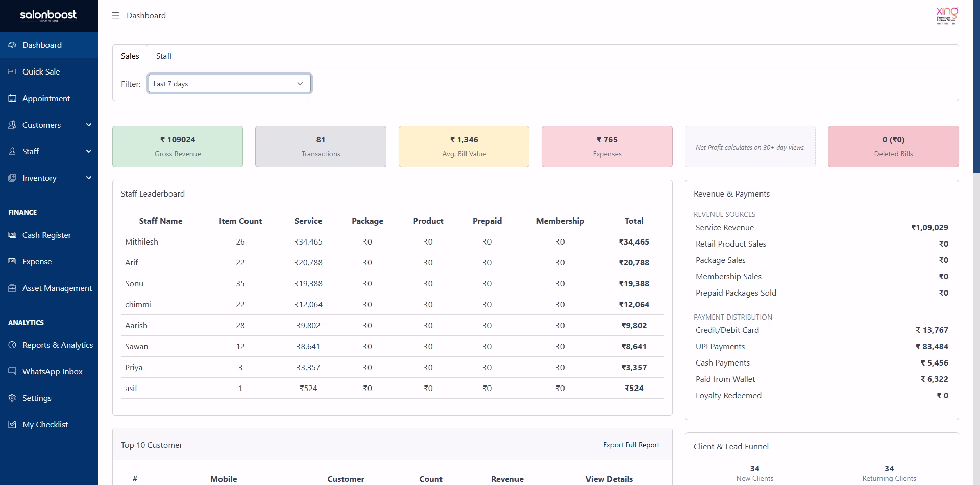Click the Expenses summary card

pyautogui.click(x=607, y=147)
